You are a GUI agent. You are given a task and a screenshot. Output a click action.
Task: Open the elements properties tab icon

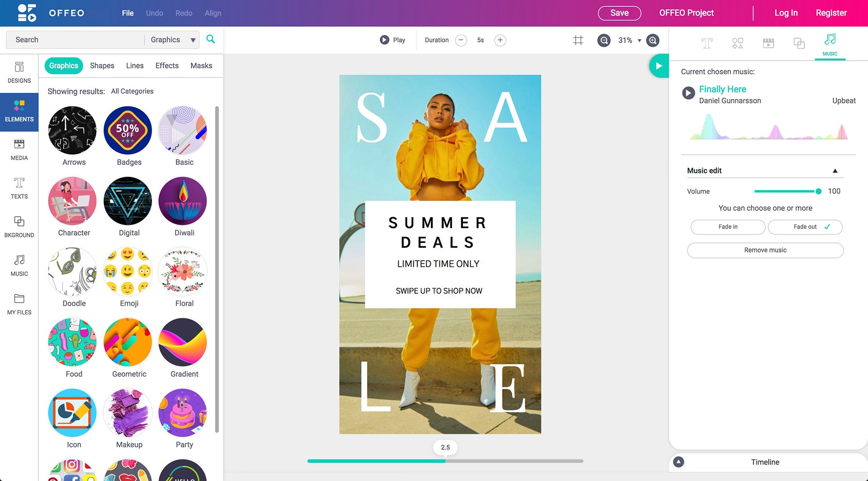coord(737,43)
